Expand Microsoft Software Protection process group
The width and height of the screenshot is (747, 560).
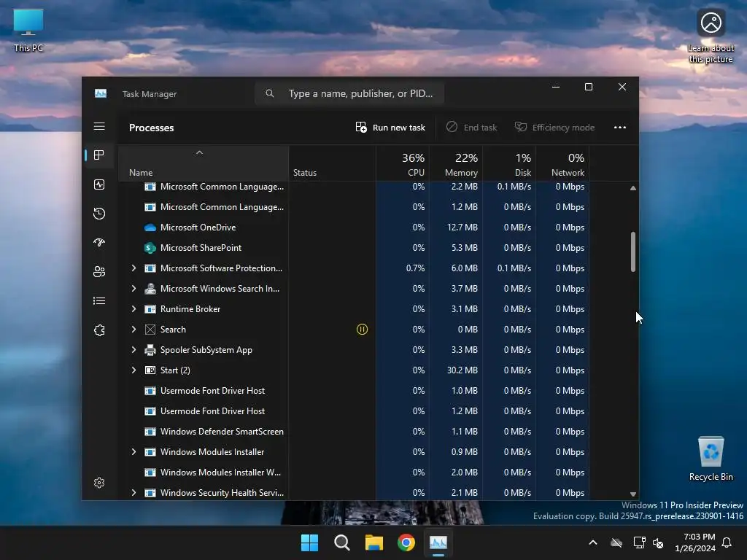134,268
